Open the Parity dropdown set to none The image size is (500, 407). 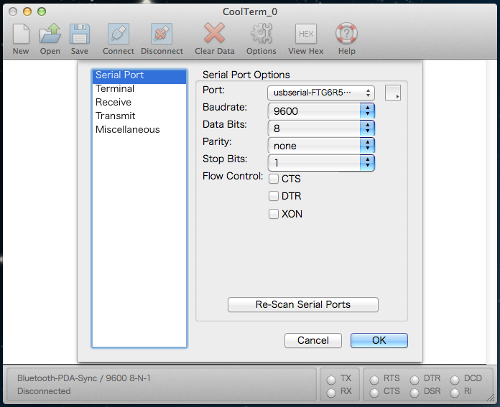[321, 145]
